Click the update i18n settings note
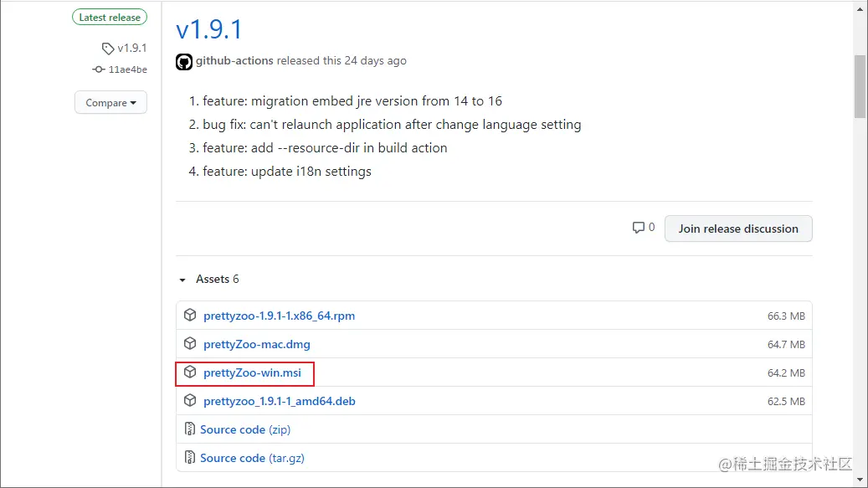Screen dimensions: 868x488 [287, 172]
